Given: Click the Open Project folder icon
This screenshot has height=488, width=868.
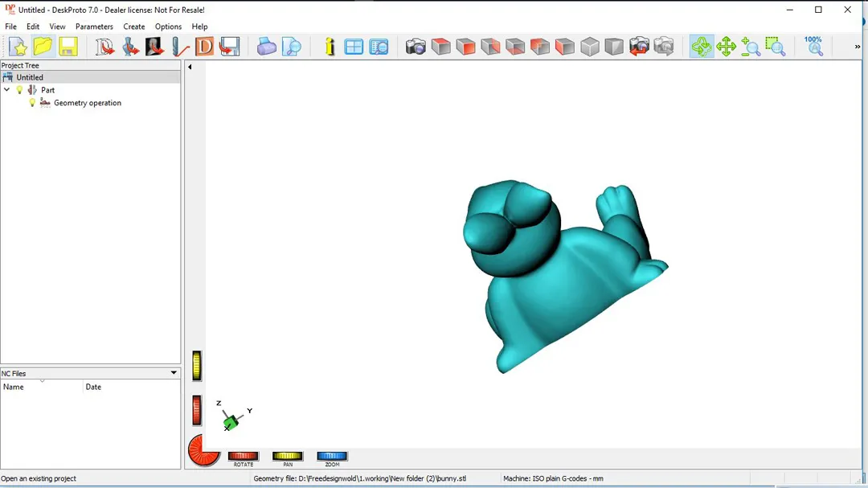Looking at the screenshot, I should [x=43, y=47].
